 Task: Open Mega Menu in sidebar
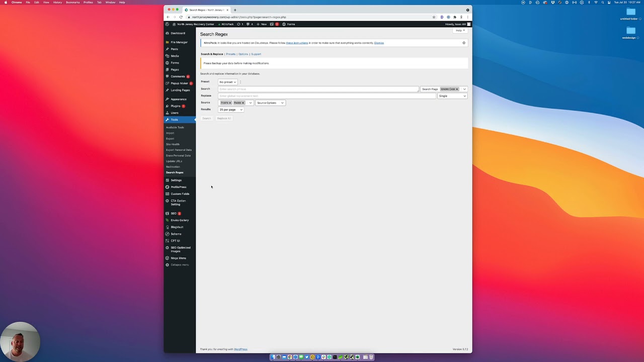[178, 258]
